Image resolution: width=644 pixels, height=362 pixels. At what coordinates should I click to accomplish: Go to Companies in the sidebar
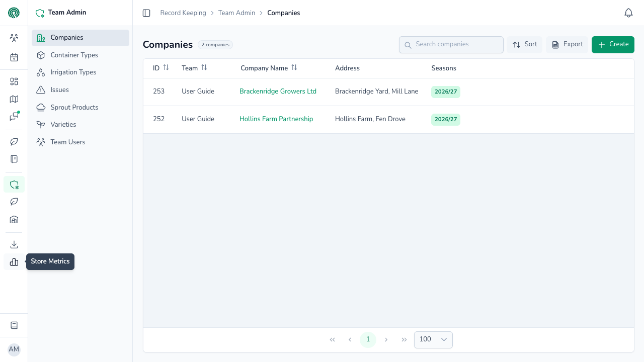tap(80, 38)
